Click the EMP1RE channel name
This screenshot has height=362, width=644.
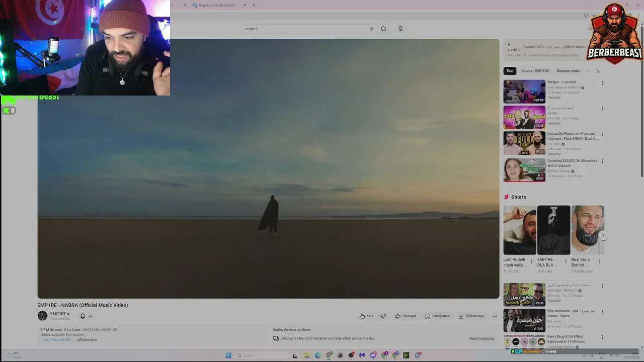tap(58, 314)
